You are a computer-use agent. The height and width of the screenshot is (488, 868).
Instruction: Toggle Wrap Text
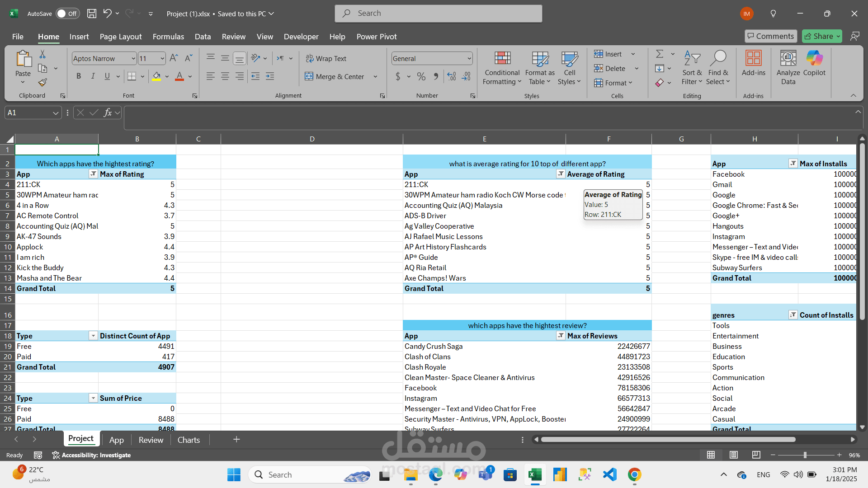point(326,58)
